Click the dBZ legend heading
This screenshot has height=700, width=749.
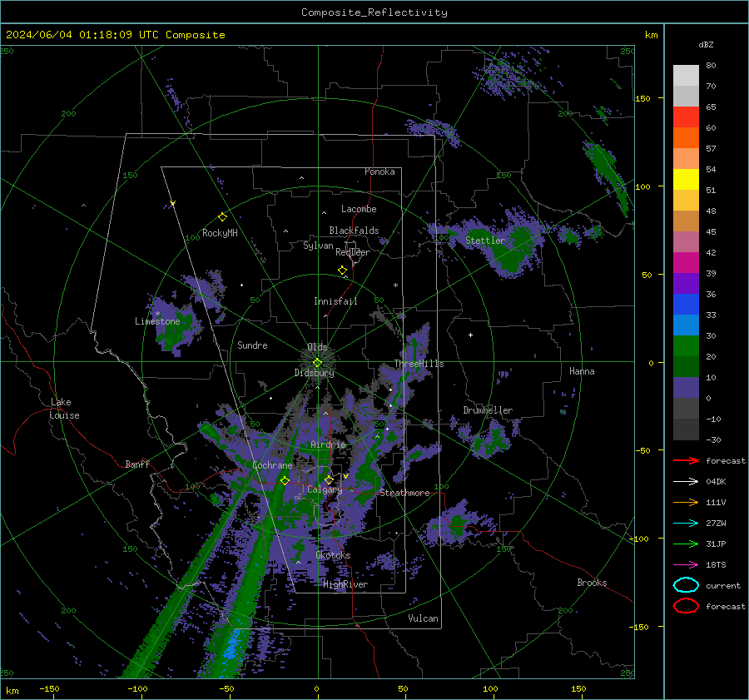706,44
